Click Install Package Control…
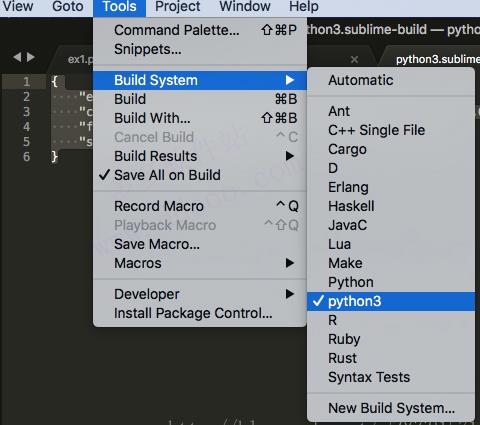This screenshot has height=425, width=480. [x=200, y=313]
